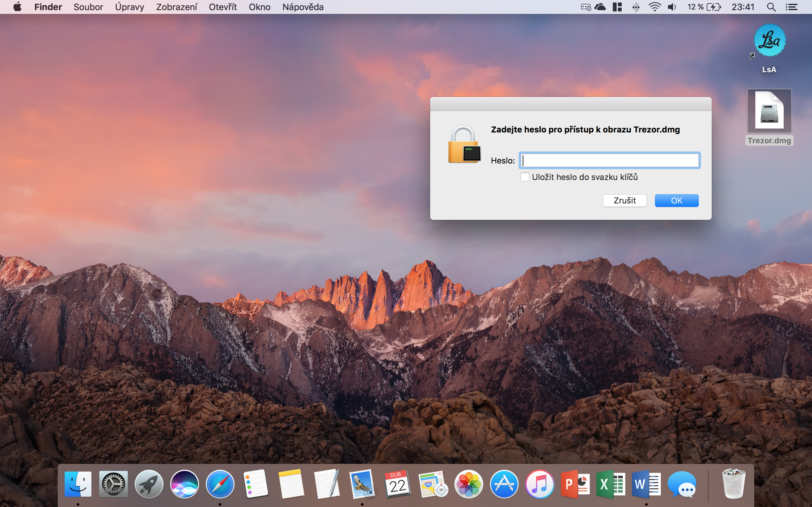
Task: Launch the App Store icon
Action: 504,484
